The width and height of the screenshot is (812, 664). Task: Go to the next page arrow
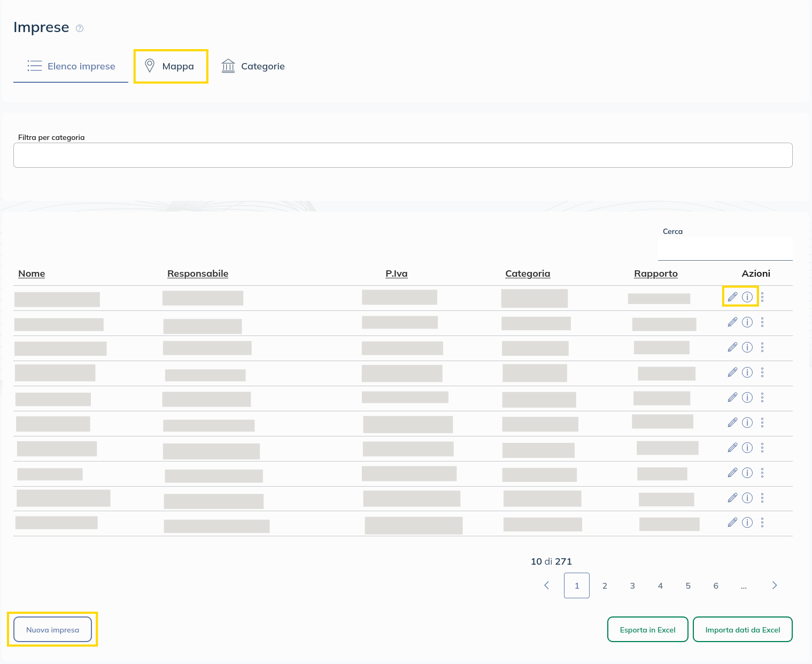775,585
